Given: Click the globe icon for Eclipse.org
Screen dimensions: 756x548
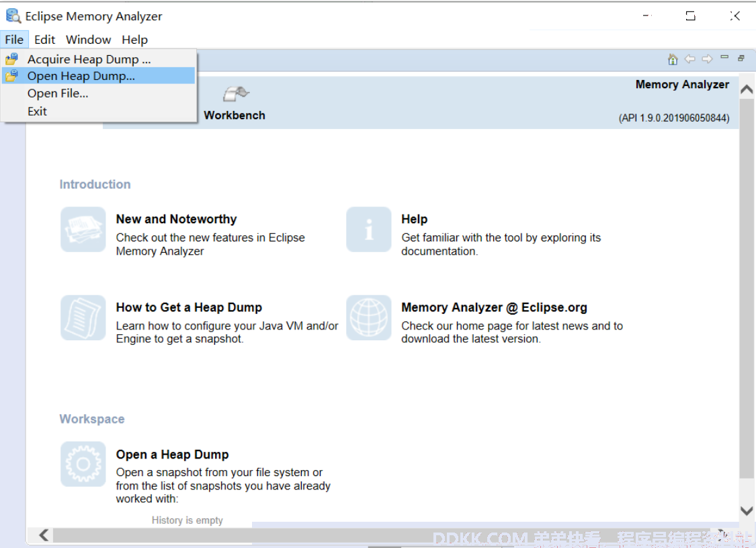Looking at the screenshot, I should click(x=369, y=317).
